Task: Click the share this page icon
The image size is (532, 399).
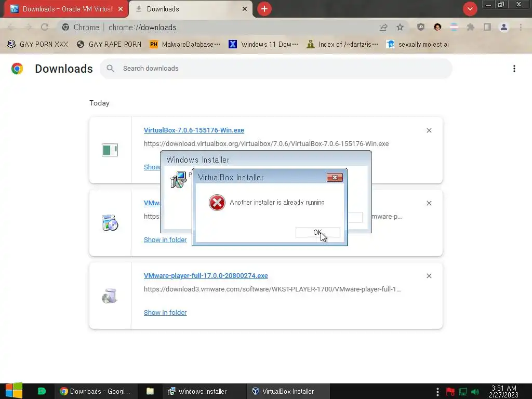Action: (x=383, y=27)
